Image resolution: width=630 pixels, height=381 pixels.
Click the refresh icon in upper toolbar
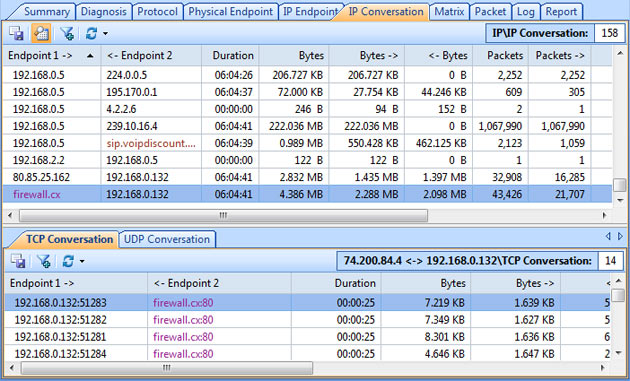coord(91,33)
